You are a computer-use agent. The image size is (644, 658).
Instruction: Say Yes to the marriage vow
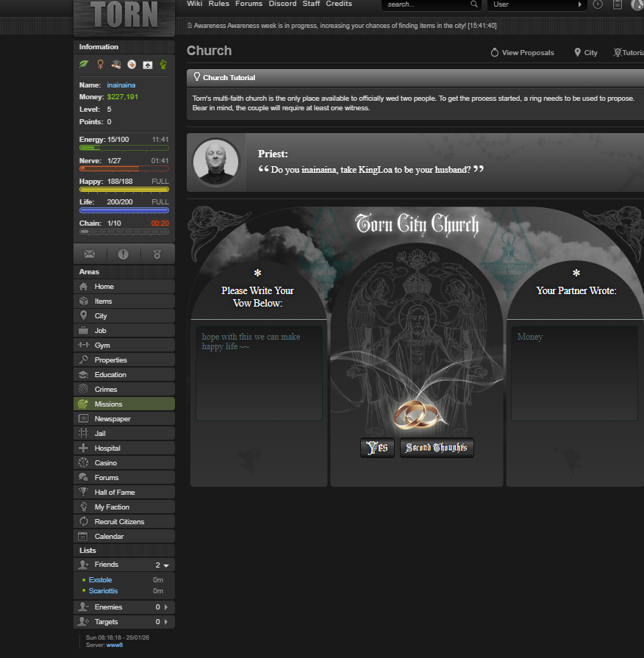click(377, 448)
